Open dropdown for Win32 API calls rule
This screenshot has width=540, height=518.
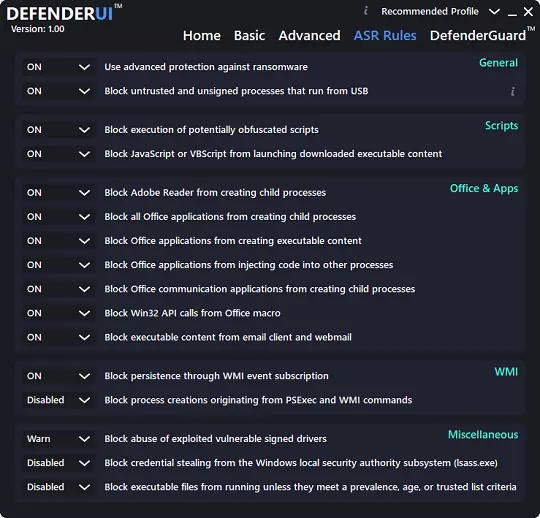59,313
